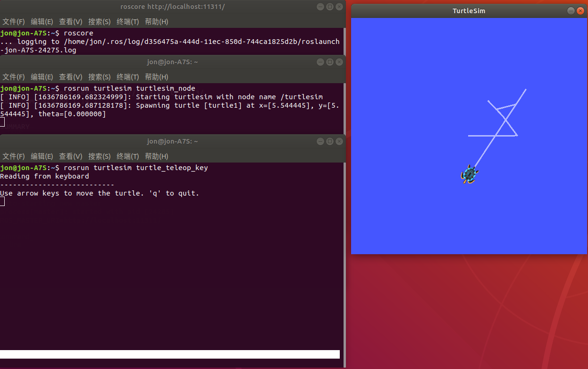The width and height of the screenshot is (588, 369).
Task: Open 终端(T) menu in teleop_key terminal
Action: [128, 156]
